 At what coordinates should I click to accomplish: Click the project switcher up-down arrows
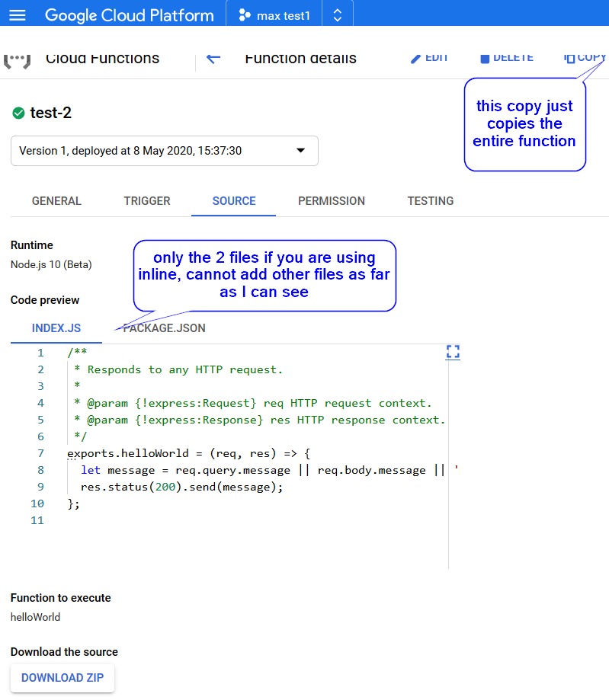pyautogui.click(x=338, y=15)
